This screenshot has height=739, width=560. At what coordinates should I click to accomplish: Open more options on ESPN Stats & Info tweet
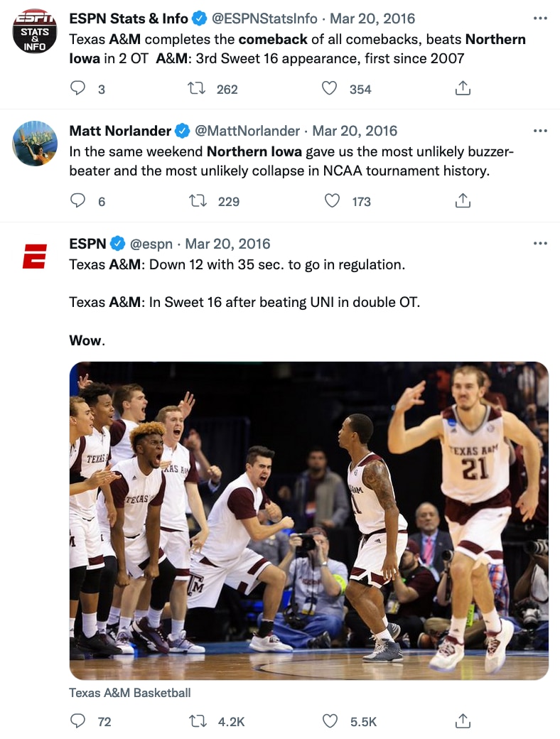click(540, 18)
